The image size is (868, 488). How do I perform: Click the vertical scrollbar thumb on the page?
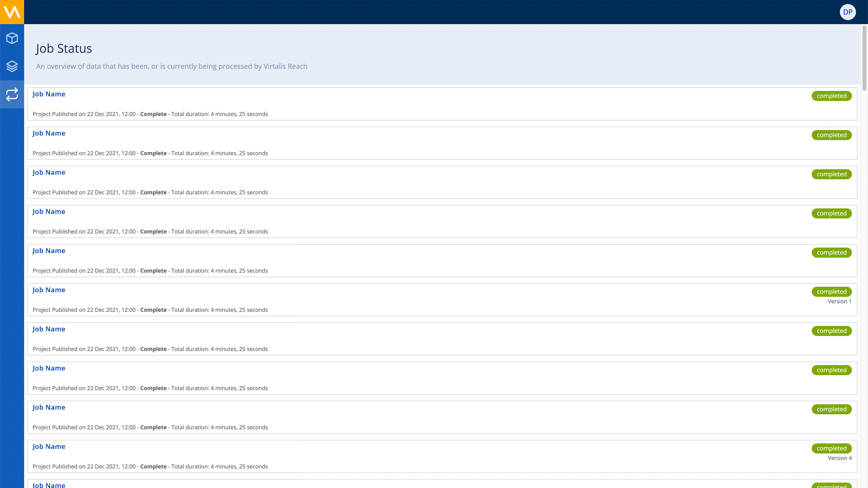click(x=864, y=58)
